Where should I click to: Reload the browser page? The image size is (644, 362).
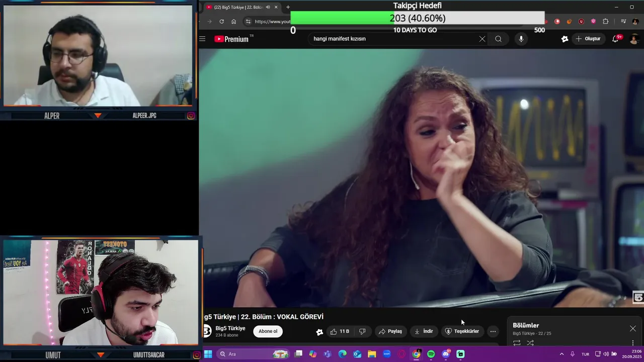(x=221, y=22)
